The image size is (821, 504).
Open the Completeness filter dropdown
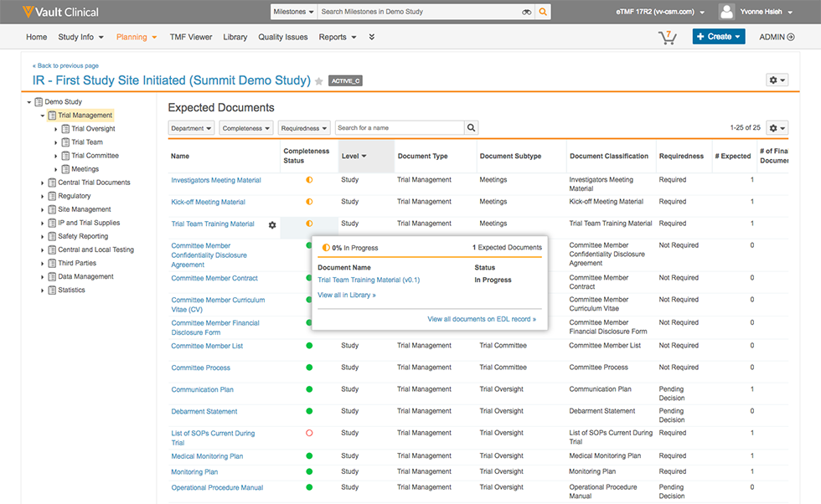[x=246, y=128]
